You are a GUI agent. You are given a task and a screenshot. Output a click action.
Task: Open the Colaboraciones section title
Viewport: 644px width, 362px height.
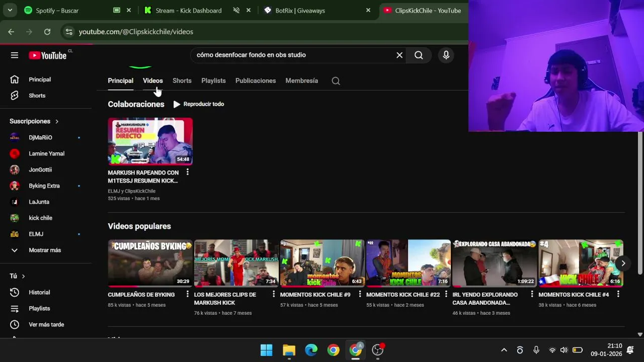tap(136, 104)
